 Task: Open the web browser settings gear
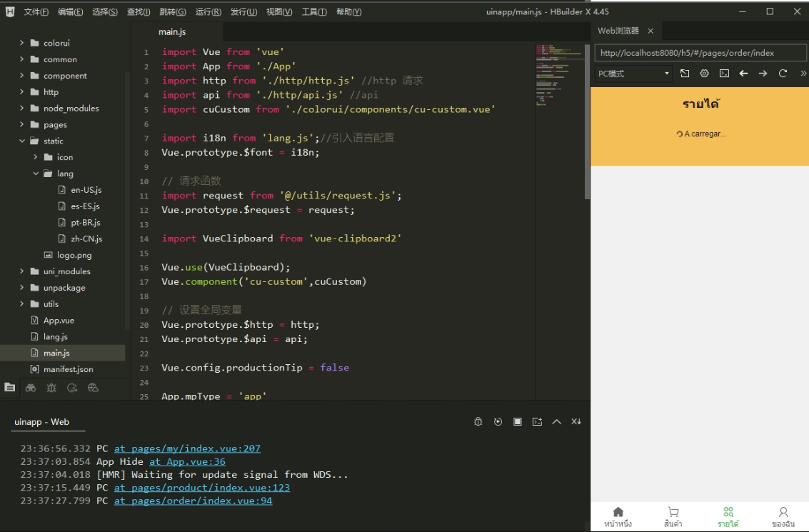pyautogui.click(x=704, y=74)
